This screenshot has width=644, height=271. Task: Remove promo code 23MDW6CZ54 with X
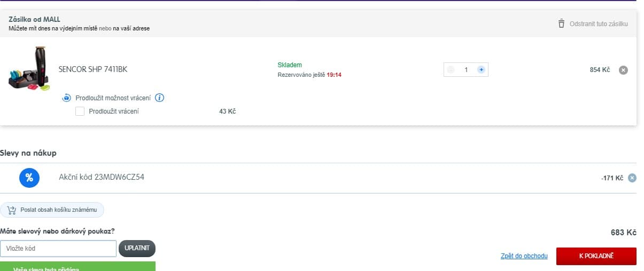tap(632, 178)
